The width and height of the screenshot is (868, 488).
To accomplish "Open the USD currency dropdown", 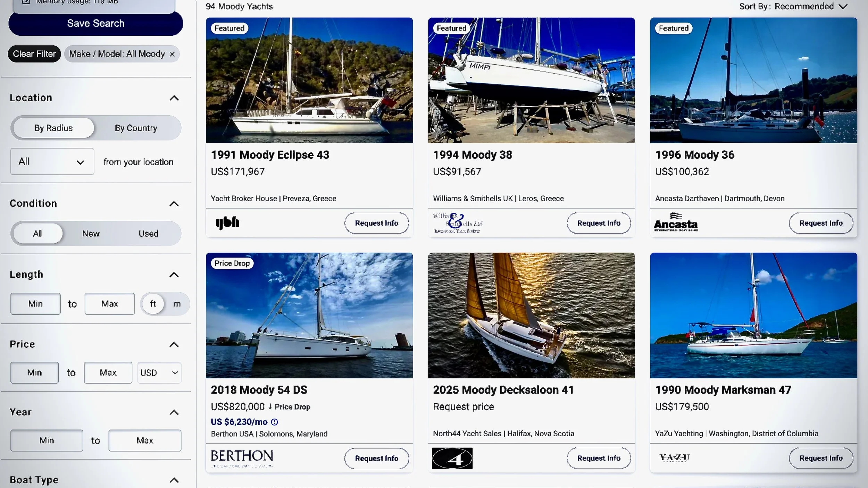I will tap(159, 373).
